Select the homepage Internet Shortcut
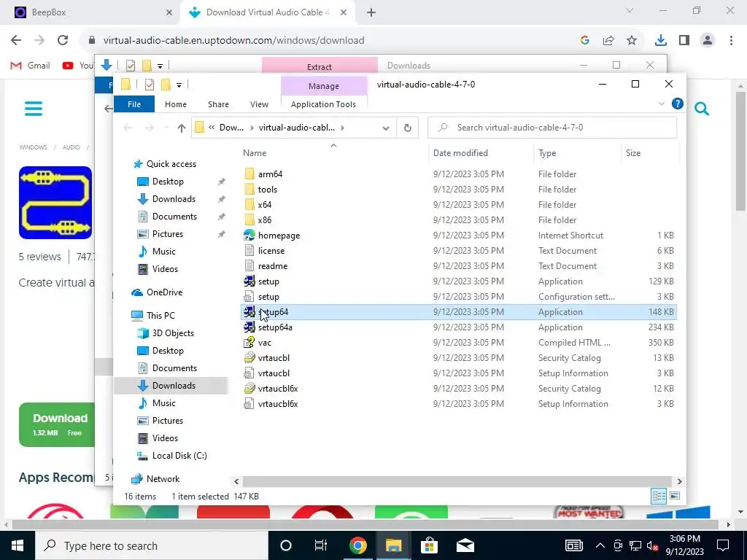This screenshot has width=747, height=560. (x=279, y=236)
